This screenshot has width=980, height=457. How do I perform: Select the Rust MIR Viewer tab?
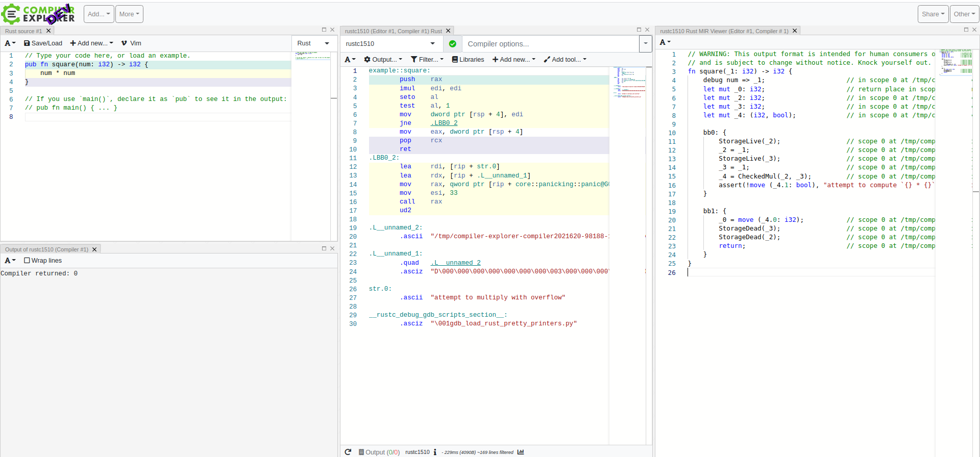[x=724, y=31]
